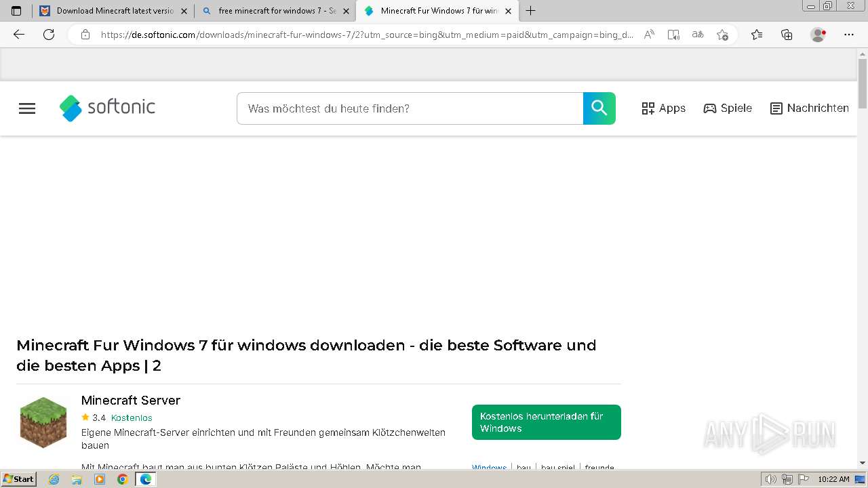Open the browser profile icon

point(818,35)
